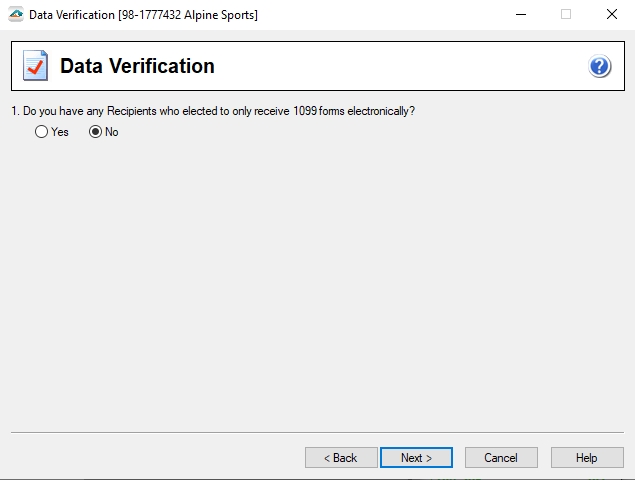The image size is (635, 480).
Task: Open help using the Help button
Action: pos(586,457)
